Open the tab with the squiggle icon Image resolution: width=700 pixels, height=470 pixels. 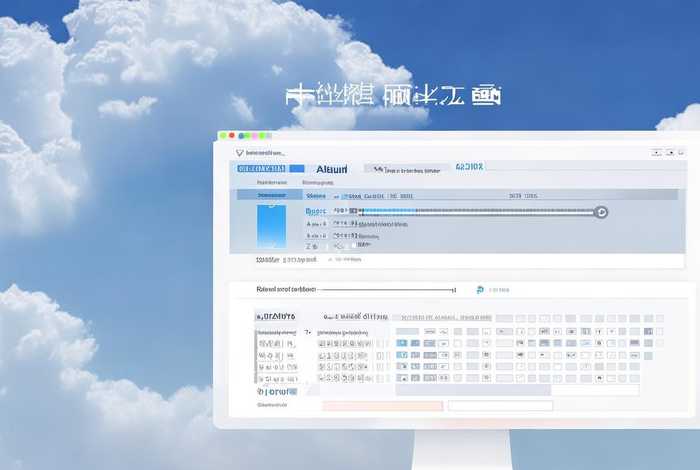(x=407, y=170)
